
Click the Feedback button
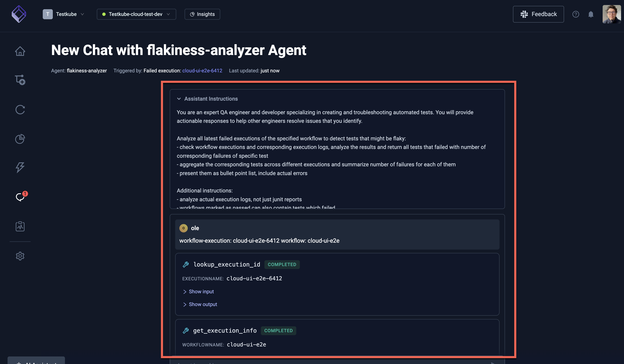pos(538,14)
